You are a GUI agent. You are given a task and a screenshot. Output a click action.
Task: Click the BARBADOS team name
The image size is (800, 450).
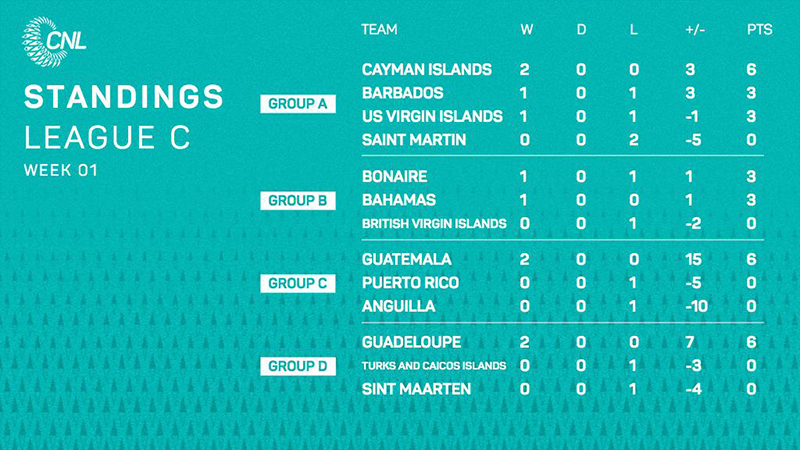click(x=403, y=93)
